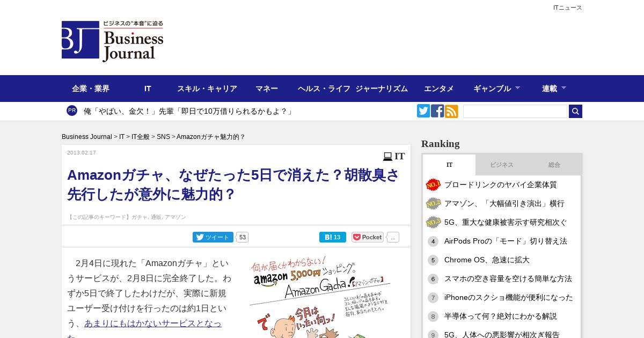The width and height of the screenshot is (644, 338).
Task: Click the laptop IT category icon
Action: (387, 157)
